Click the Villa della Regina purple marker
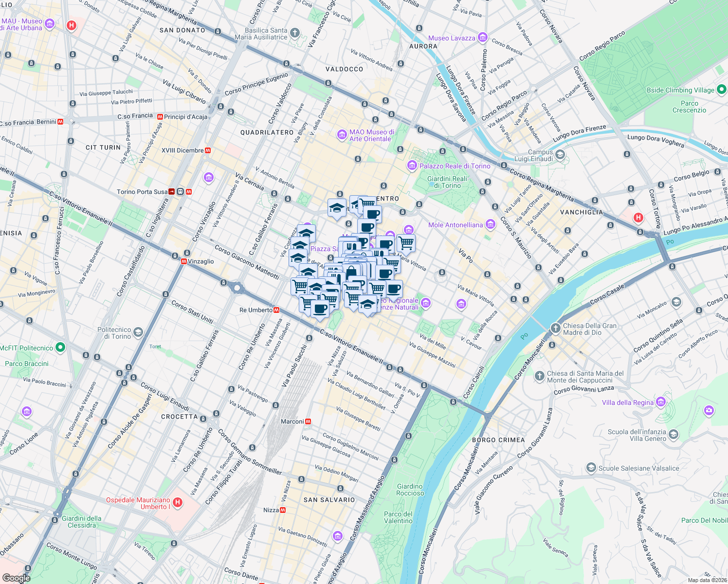Viewport: 728px width, 584px height. (x=660, y=402)
